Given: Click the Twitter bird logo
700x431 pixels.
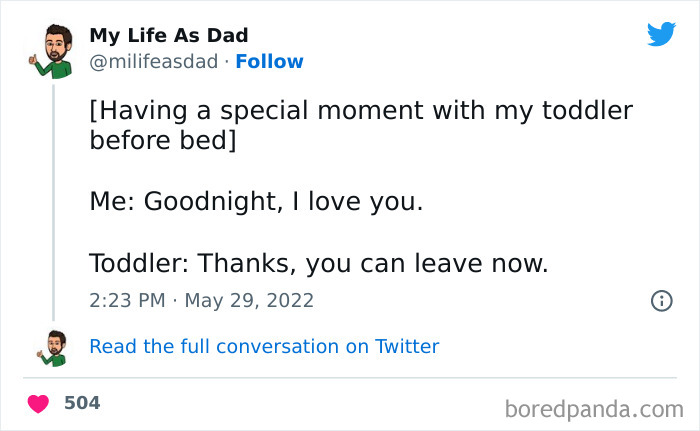Looking at the screenshot, I should (x=661, y=34).
